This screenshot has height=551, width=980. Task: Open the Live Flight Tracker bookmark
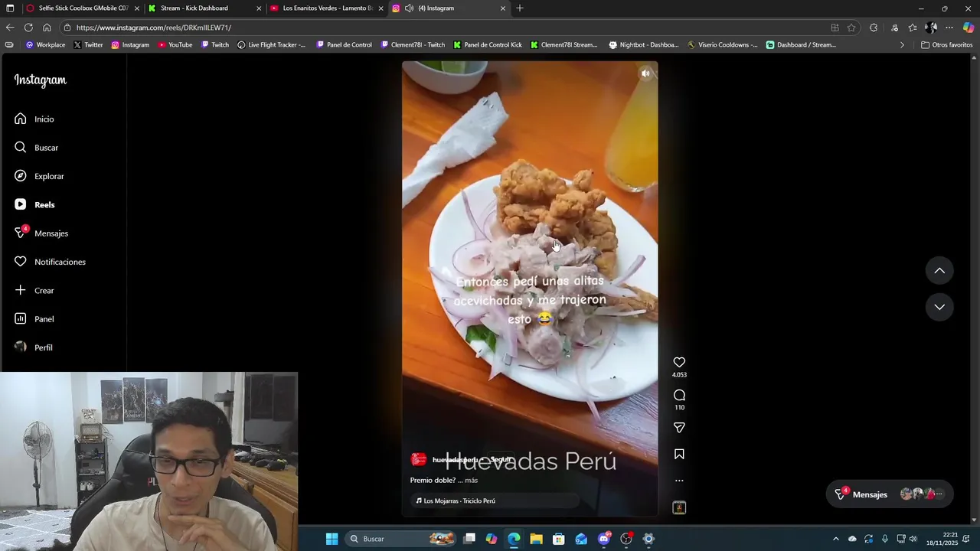coord(271,45)
